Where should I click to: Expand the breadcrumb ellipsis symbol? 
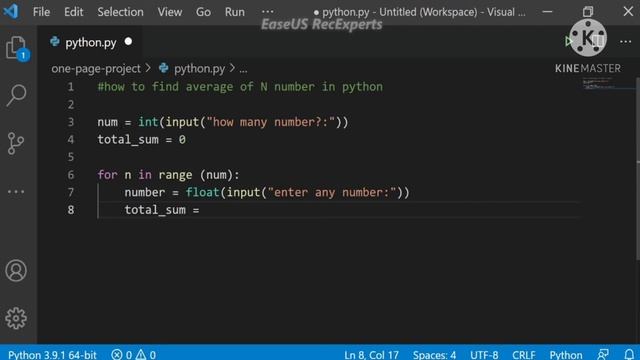click(x=243, y=69)
